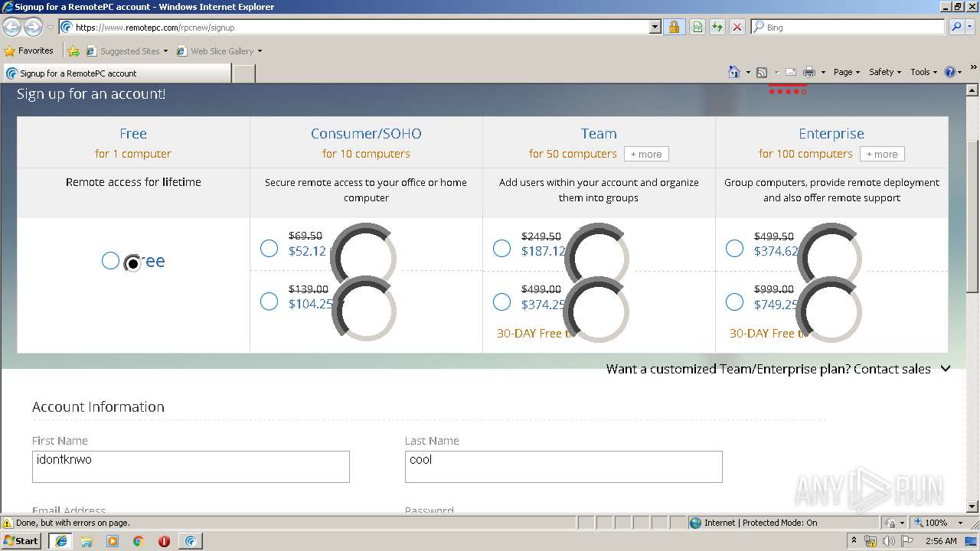The width and height of the screenshot is (980, 551).
Task: Open the Tools menu
Action: [923, 72]
